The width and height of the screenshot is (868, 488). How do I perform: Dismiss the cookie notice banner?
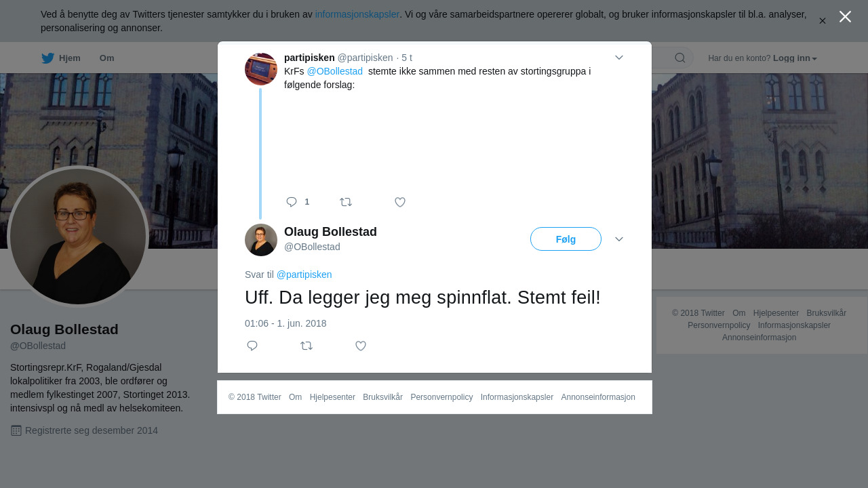tap(822, 21)
